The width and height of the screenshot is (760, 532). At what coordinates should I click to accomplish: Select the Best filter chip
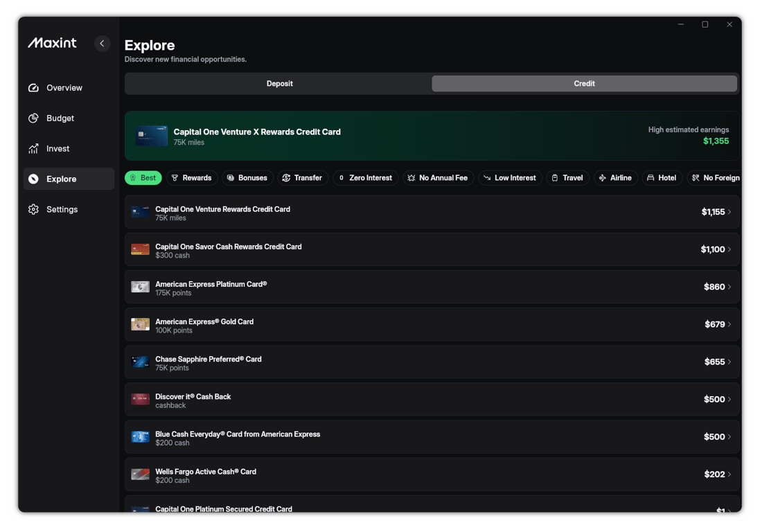coord(143,178)
